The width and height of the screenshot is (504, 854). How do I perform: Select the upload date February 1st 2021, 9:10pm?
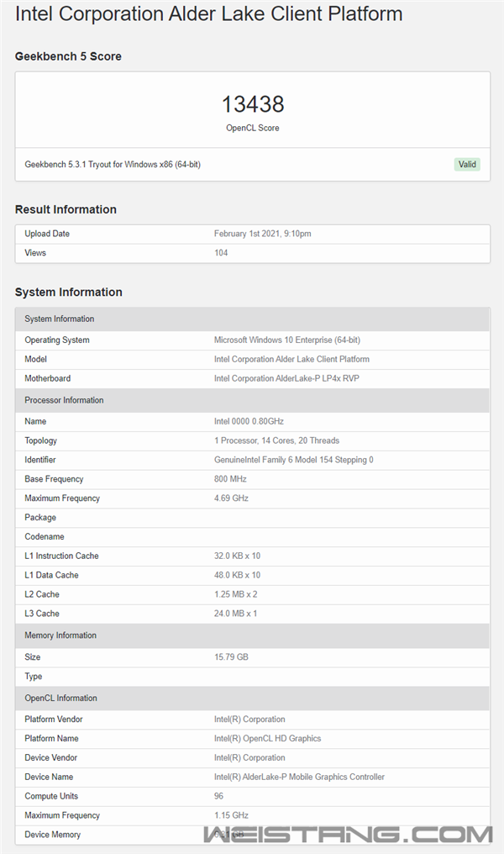pos(262,234)
